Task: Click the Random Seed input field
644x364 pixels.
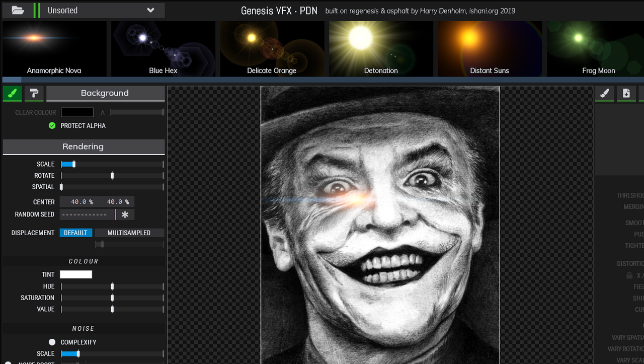Action: point(88,214)
